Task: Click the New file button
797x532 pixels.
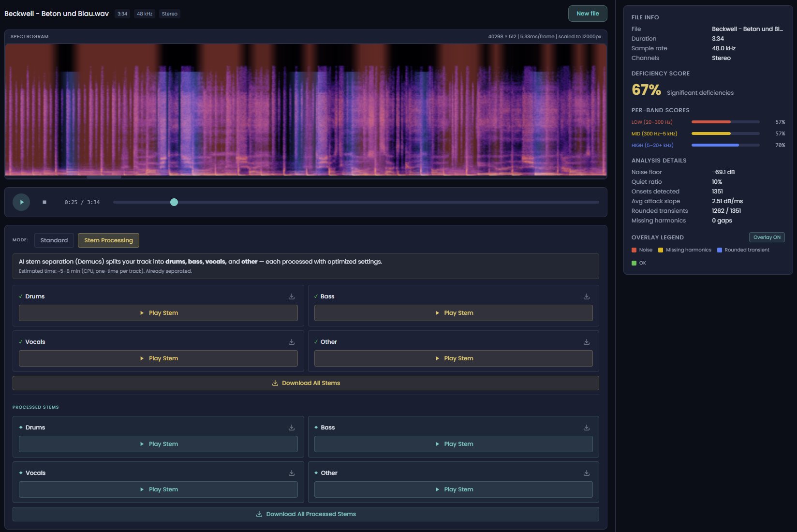Action: tap(587, 14)
